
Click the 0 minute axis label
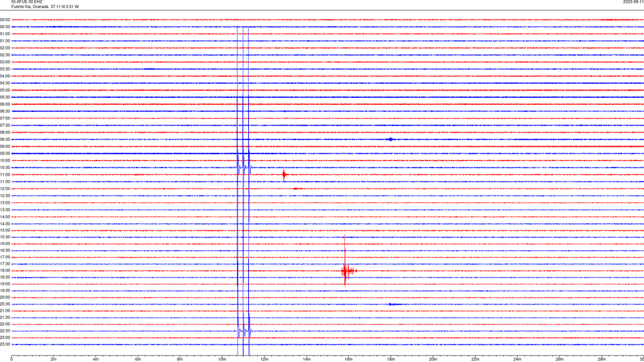click(11, 359)
